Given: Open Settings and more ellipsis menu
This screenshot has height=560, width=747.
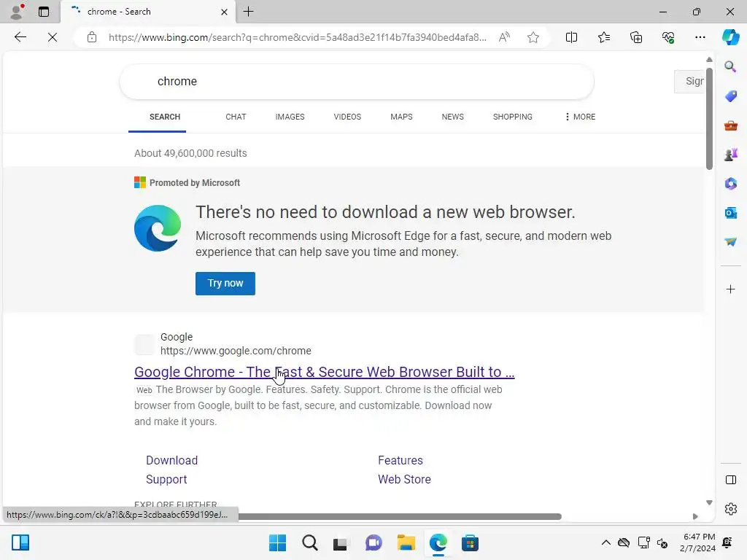Looking at the screenshot, I should click(700, 37).
